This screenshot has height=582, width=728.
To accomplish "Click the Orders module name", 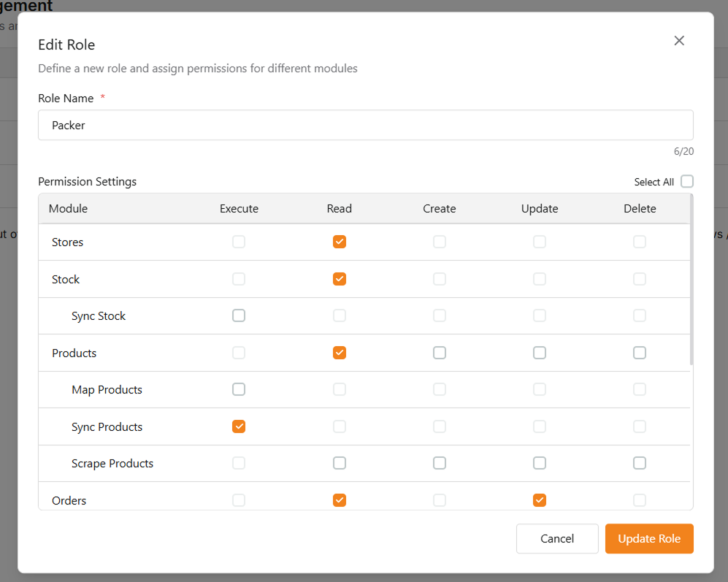I will [x=69, y=501].
